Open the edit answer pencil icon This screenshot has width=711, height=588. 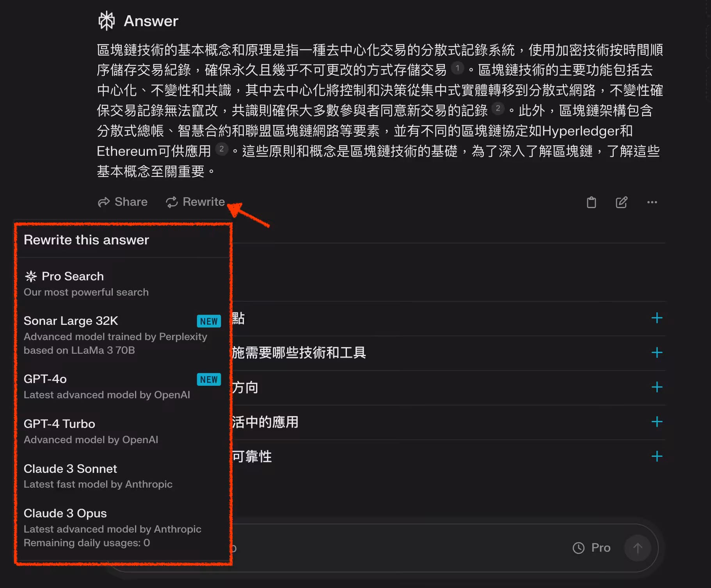(621, 202)
